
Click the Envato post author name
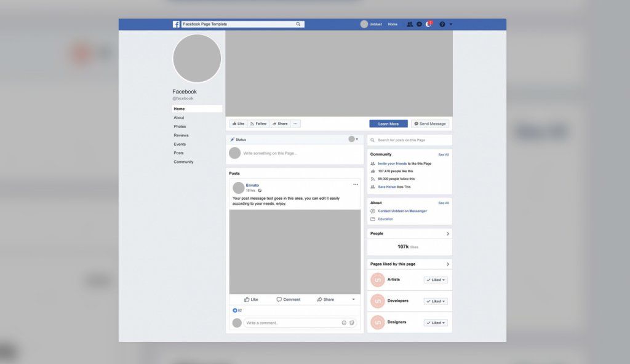(x=252, y=185)
